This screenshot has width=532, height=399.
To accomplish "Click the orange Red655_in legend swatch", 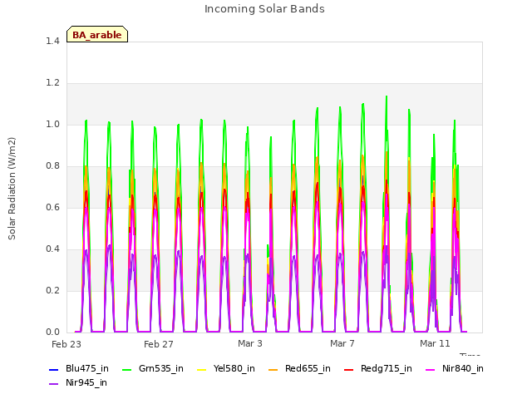I will pyautogui.click(x=273, y=369).
